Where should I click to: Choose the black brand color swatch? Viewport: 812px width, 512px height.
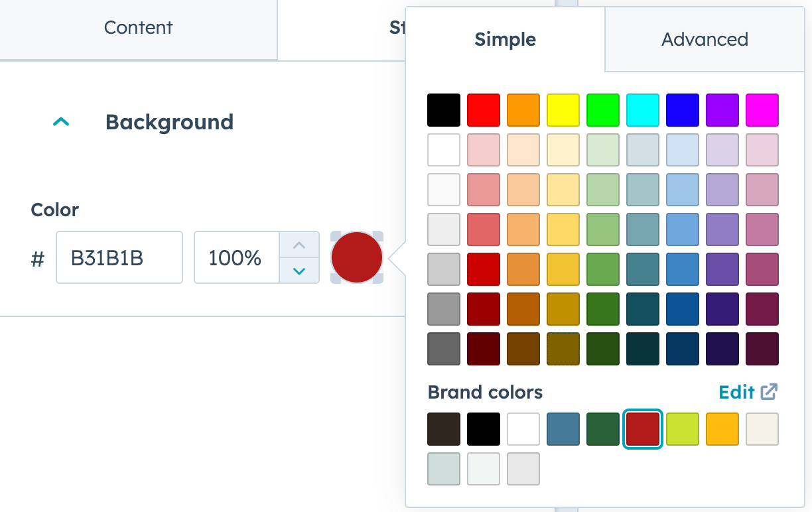point(484,429)
